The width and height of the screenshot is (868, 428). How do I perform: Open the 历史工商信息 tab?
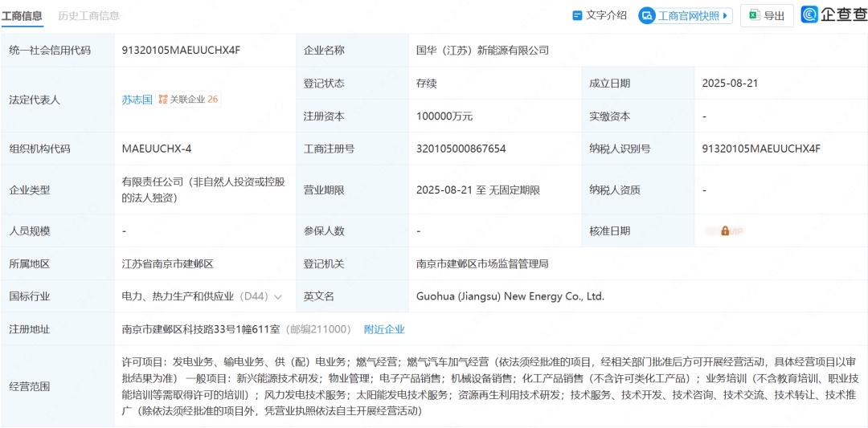(88, 15)
